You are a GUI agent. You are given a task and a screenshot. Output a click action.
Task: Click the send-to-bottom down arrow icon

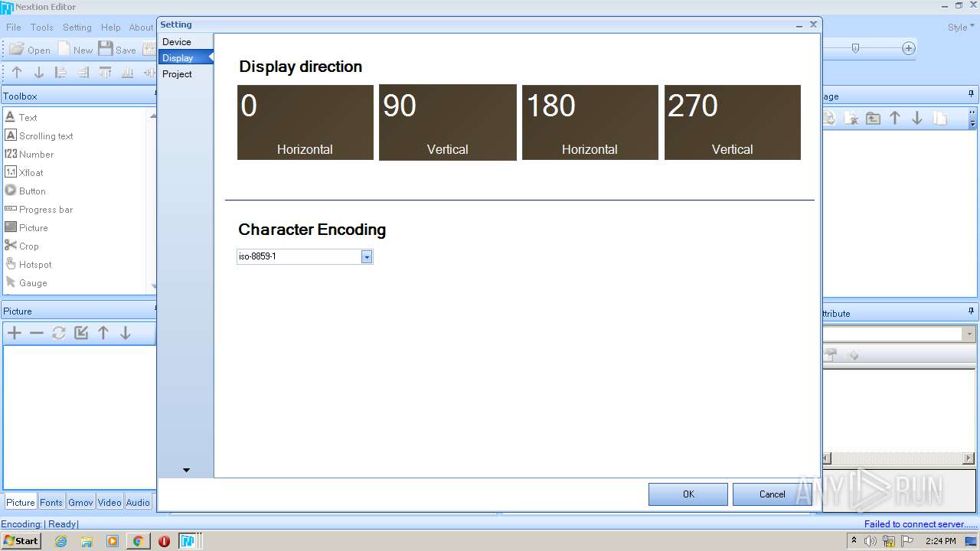[39, 73]
